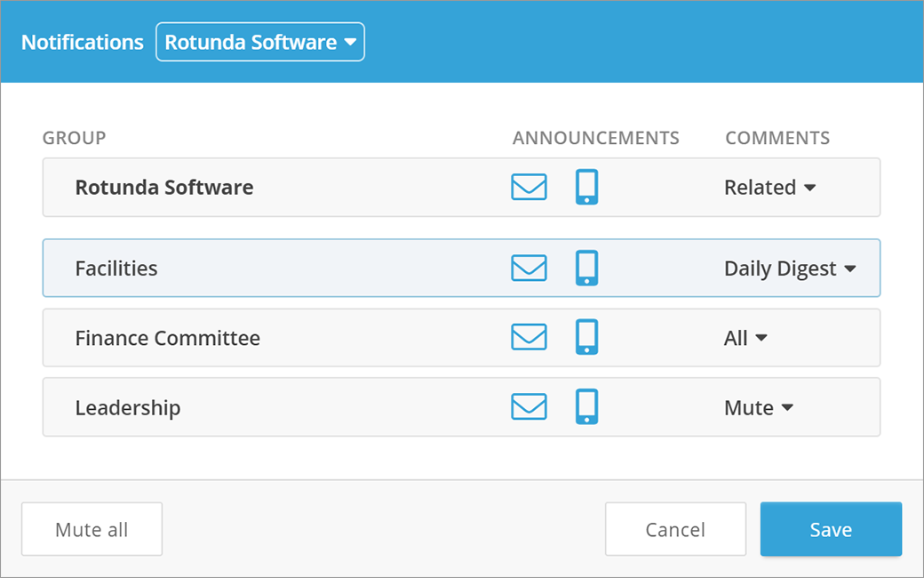924x578 pixels.
Task: Open the Related comments dropdown
Action: pyautogui.click(x=769, y=187)
